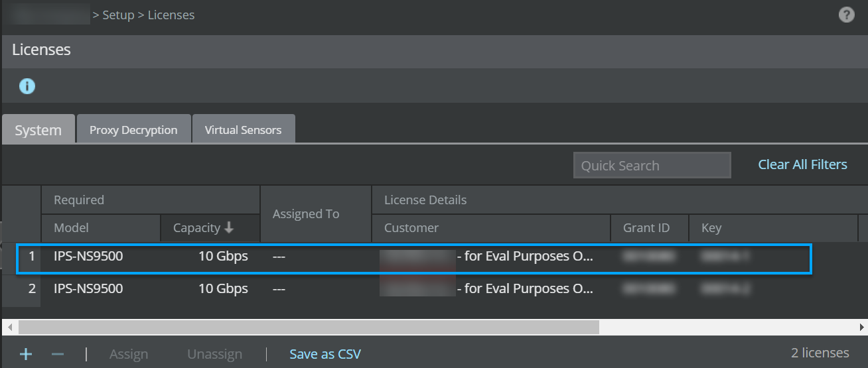Select the first IPS-NS9500 license row
Image resolution: width=868 pixels, height=368 pixels.
[x=413, y=258]
